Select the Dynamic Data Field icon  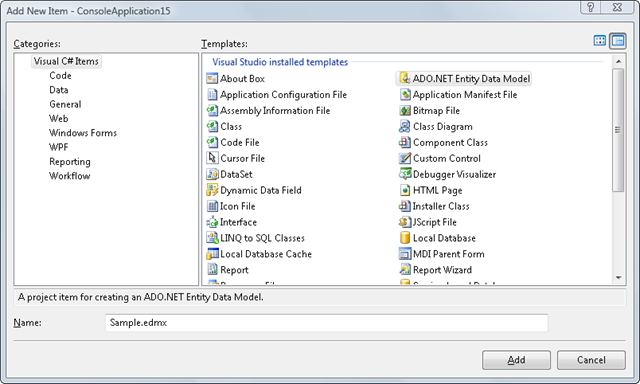click(x=212, y=190)
